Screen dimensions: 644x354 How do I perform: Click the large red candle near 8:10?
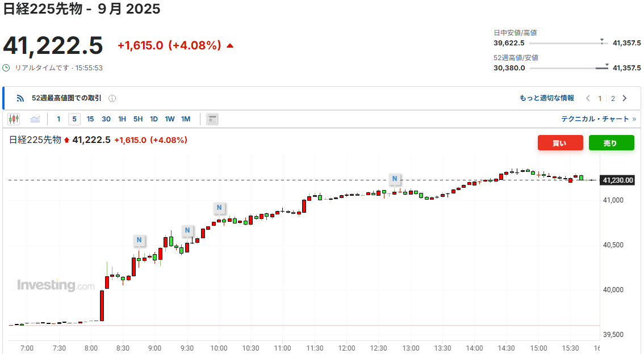pos(102,306)
